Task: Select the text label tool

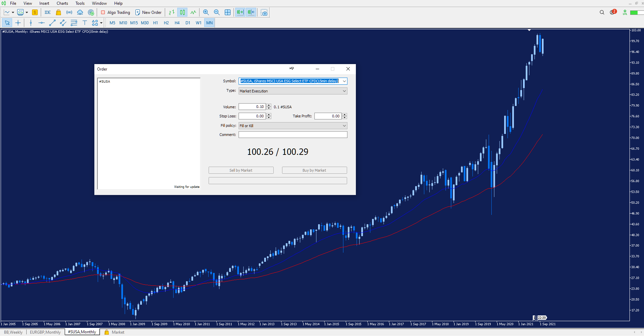Action: point(85,23)
